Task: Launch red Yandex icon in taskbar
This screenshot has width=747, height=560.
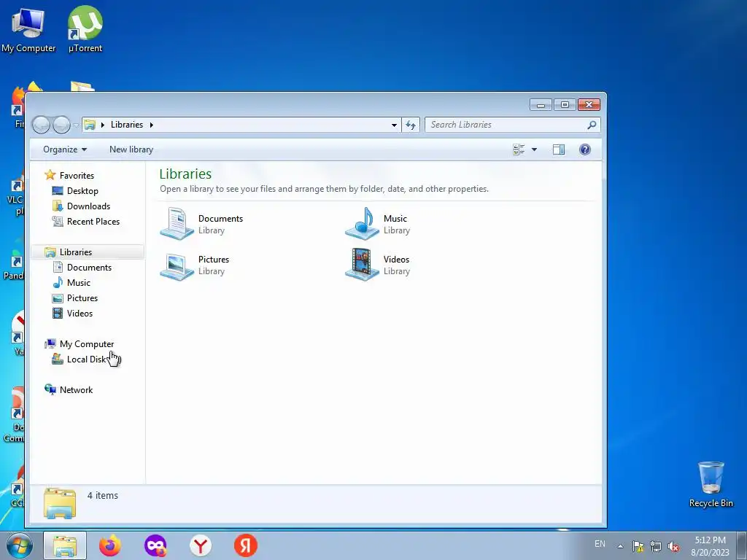Action: tap(246, 545)
